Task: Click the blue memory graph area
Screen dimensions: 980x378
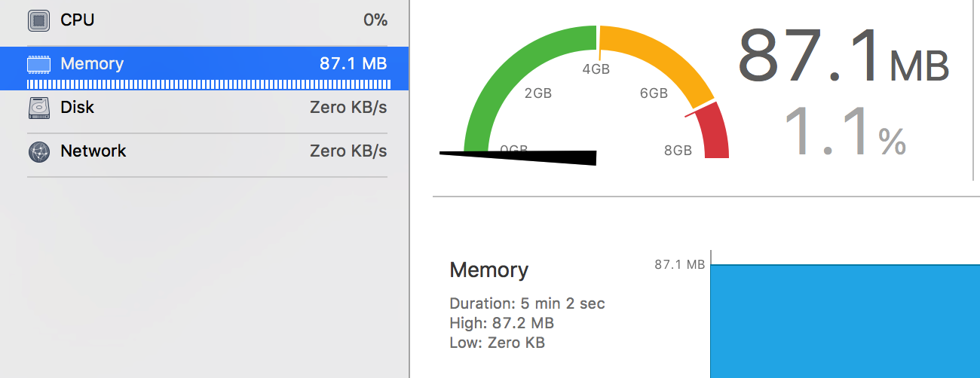Action: pyautogui.click(x=845, y=322)
